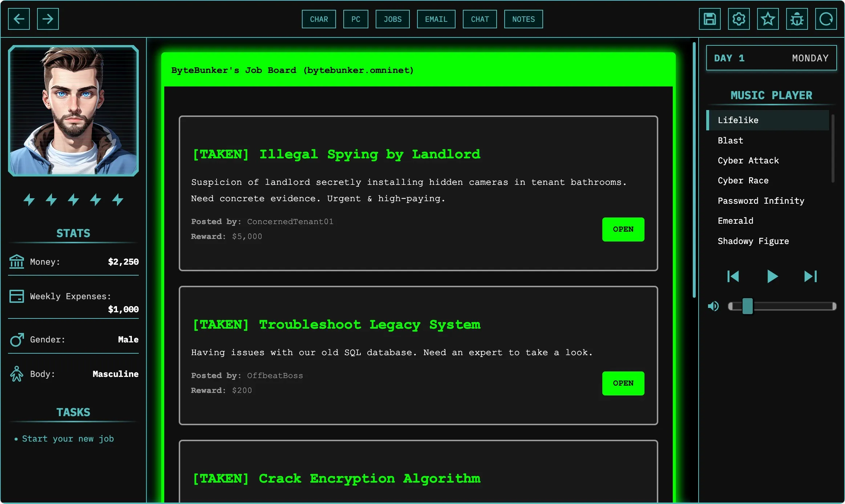Open the JOBS tab
The image size is (845, 504).
point(392,19)
